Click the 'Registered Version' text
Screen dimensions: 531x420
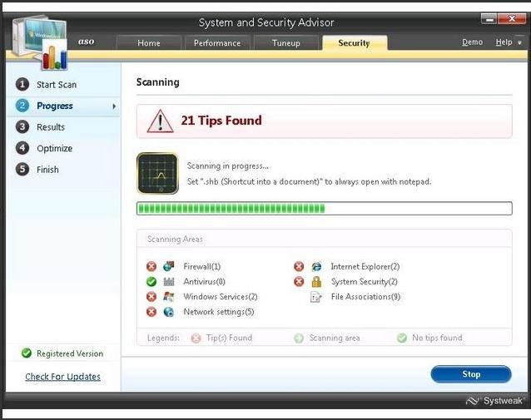point(70,353)
